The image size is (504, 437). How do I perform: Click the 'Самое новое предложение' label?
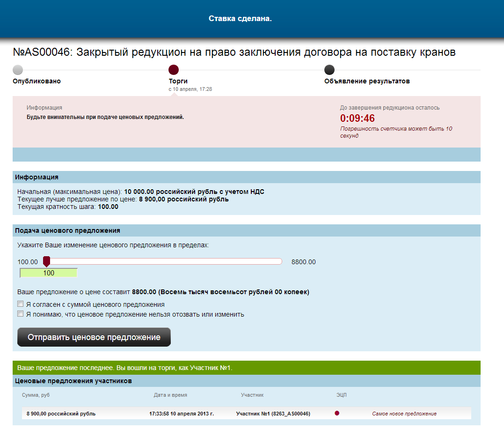(x=404, y=414)
